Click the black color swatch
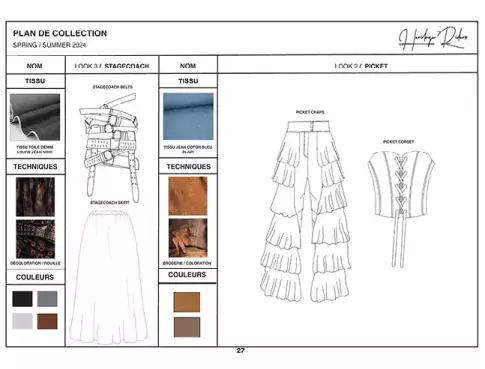Image resolution: width=485 pixels, height=369 pixels. tap(22, 299)
